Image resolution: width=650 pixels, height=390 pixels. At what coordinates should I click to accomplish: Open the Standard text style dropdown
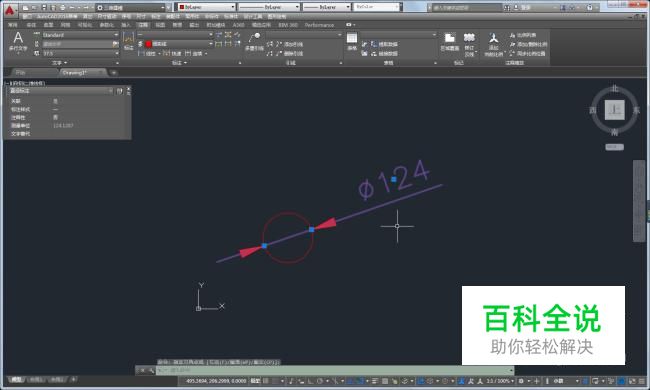[80, 35]
